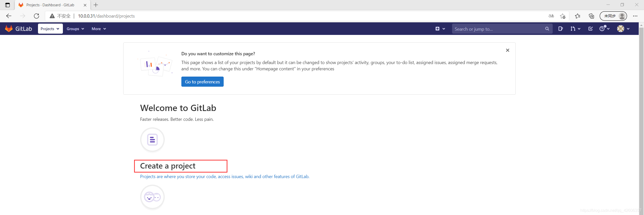Image resolution: width=644 pixels, height=215 pixels.
Task: Click the browser profile sync button
Action: tap(613, 16)
